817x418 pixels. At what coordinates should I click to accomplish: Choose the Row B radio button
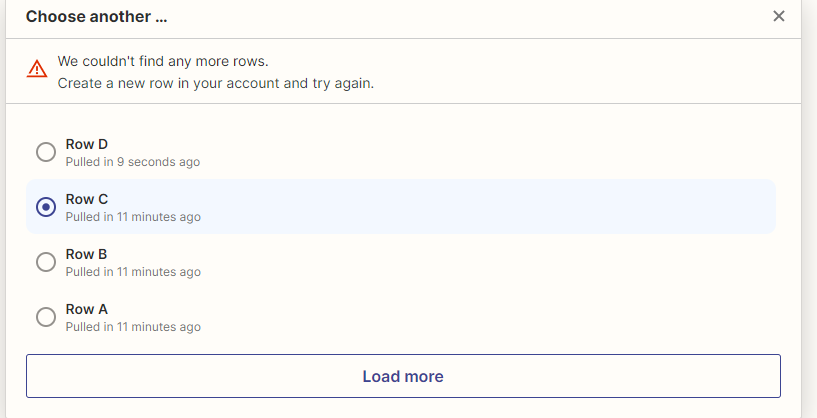coord(46,262)
